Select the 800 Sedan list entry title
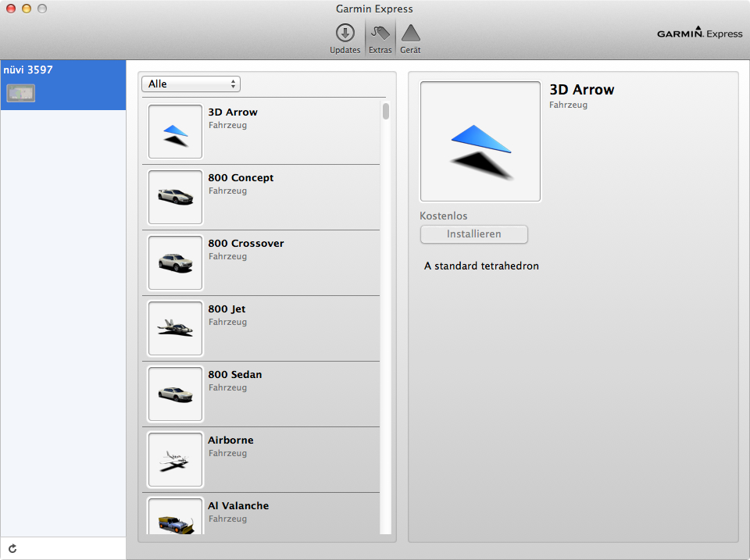The width and height of the screenshot is (750, 560). (234, 375)
